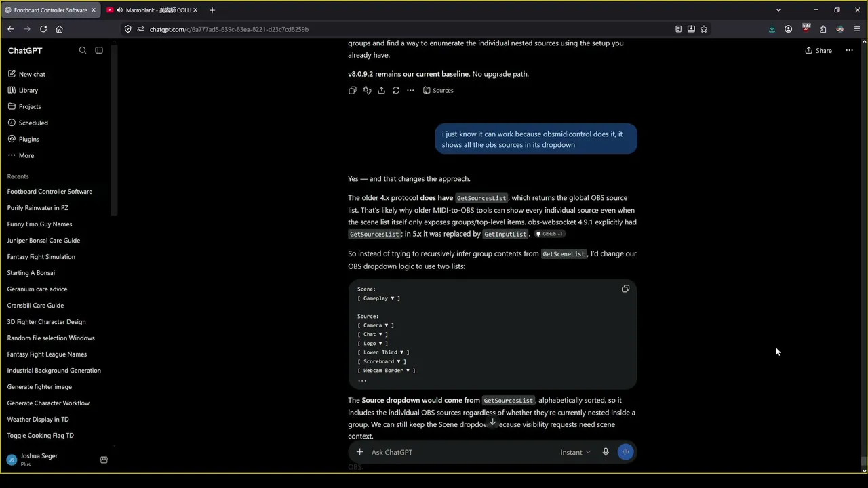Open the Generate fighter image chat

(x=39, y=387)
